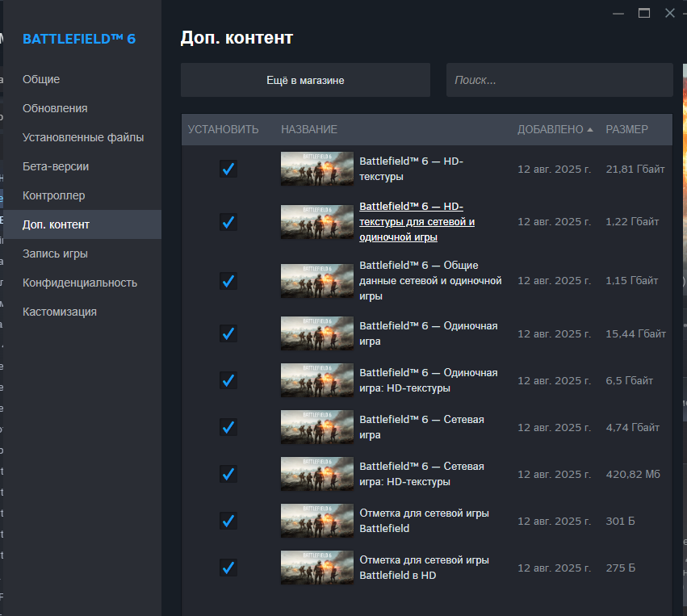The width and height of the screenshot is (687, 616).
Task: Click the 420,82 Мб size value
Action: (633, 474)
